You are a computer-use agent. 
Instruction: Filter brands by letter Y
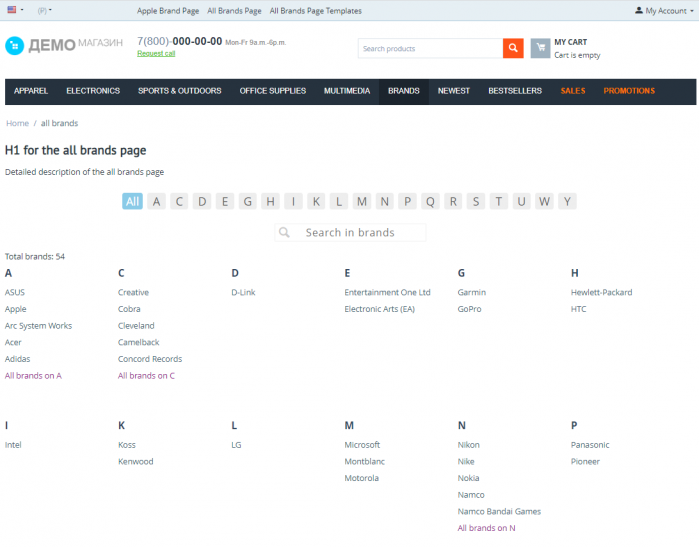pyautogui.click(x=567, y=201)
